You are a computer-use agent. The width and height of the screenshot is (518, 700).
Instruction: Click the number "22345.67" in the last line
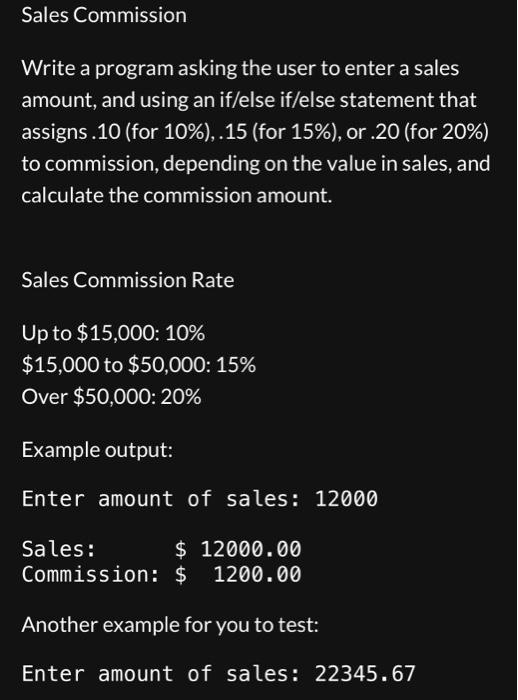click(x=365, y=674)
